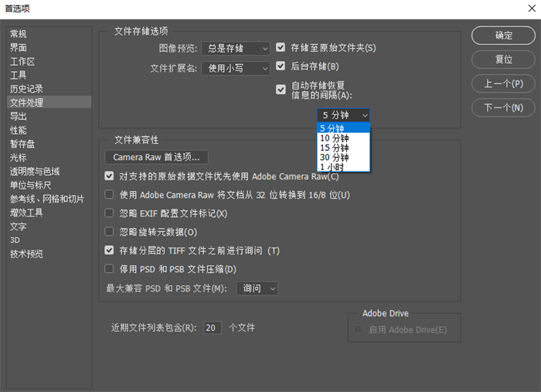Toggle 自动存储恢复信息的间隔 checkbox
The height and width of the screenshot is (392, 541).
coord(281,89)
